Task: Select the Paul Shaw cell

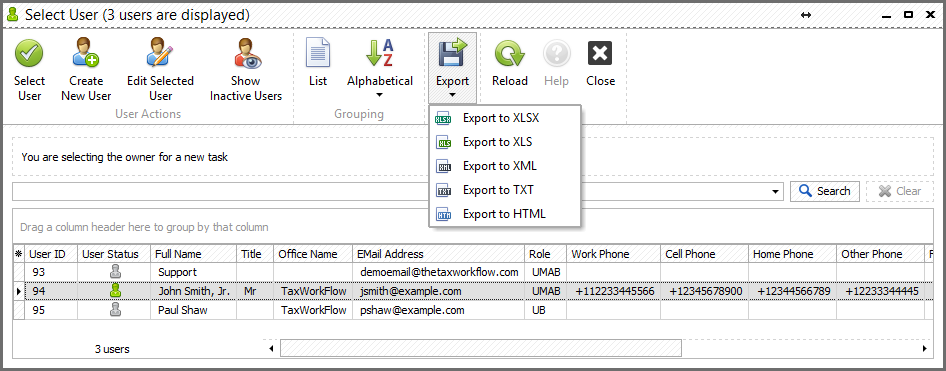Action: [193, 310]
